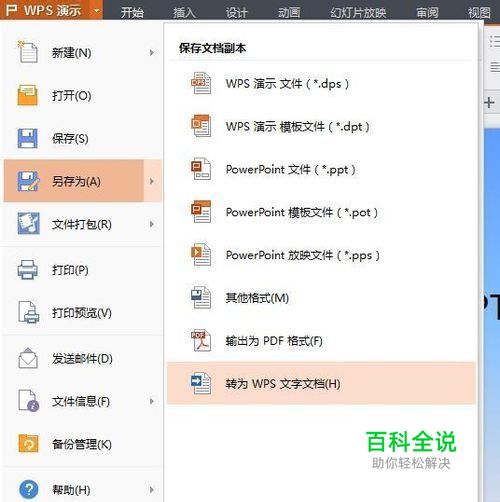Open the WPS 演示 dropdown arrow
500x502 pixels.
click(96, 10)
